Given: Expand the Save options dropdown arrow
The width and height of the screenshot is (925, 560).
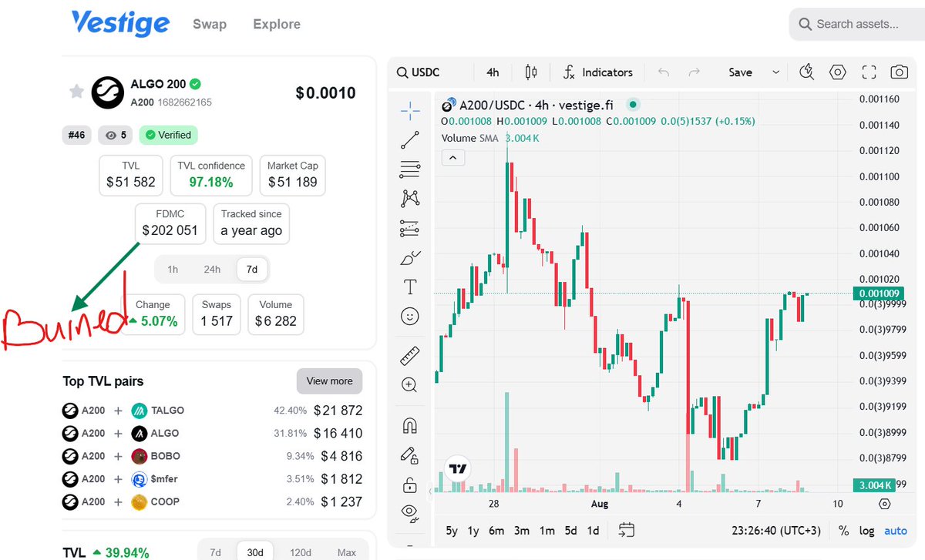Looking at the screenshot, I should click(x=775, y=72).
